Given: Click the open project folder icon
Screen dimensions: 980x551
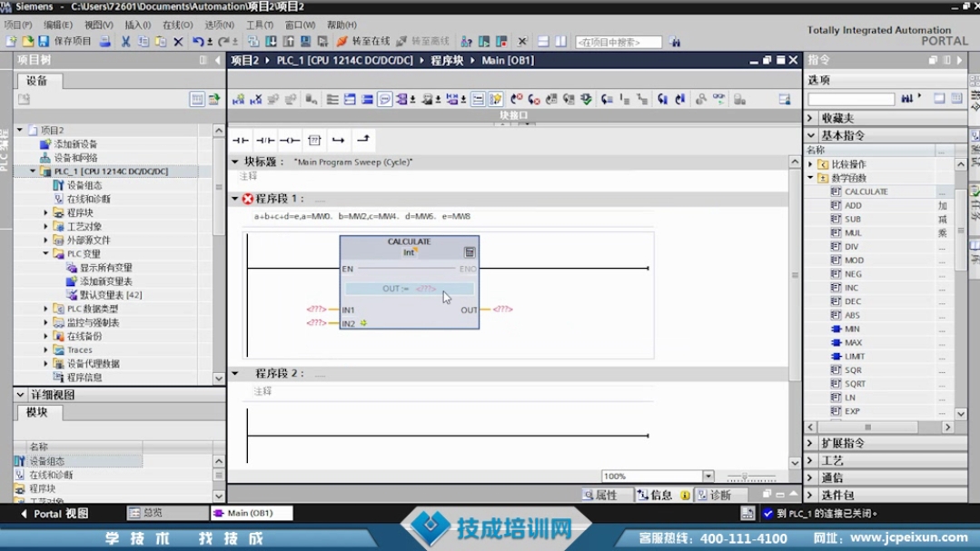Looking at the screenshot, I should point(27,41).
